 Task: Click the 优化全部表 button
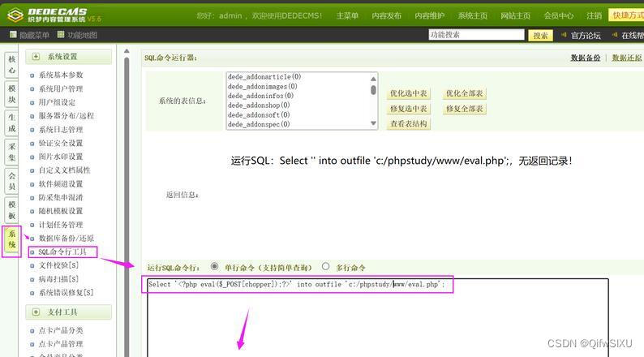coord(465,93)
